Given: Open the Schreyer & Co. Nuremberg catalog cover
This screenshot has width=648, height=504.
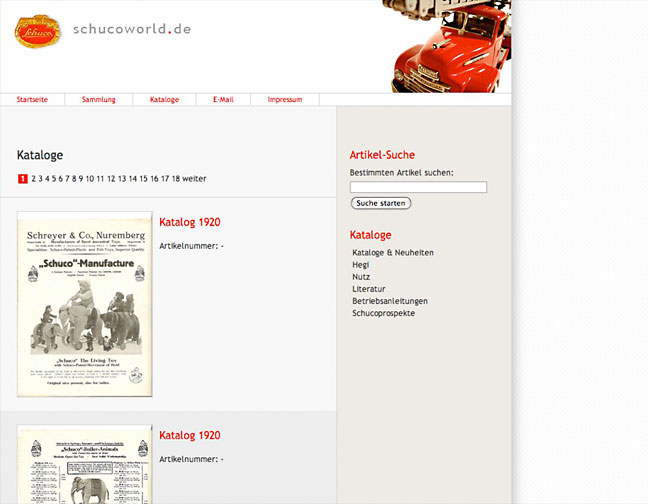Looking at the screenshot, I should point(85,304).
